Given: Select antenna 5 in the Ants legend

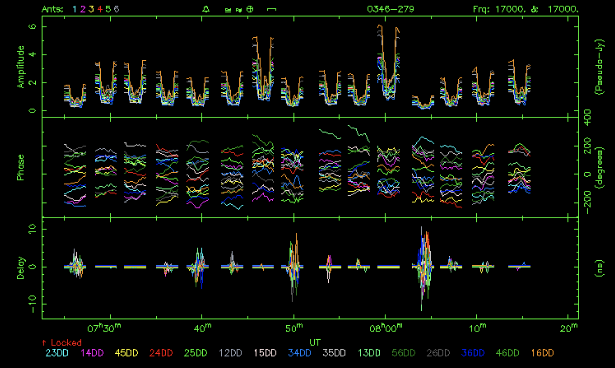Looking at the screenshot, I should click(x=108, y=9).
